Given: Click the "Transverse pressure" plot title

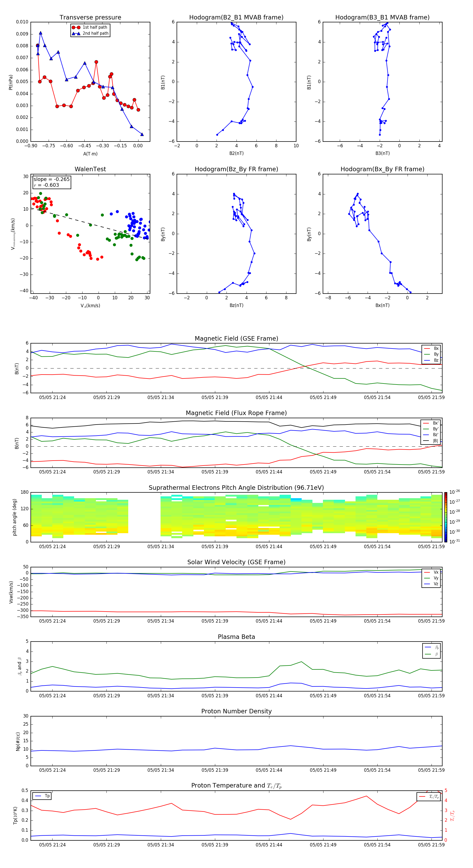Looking at the screenshot, I should [x=90, y=18].
